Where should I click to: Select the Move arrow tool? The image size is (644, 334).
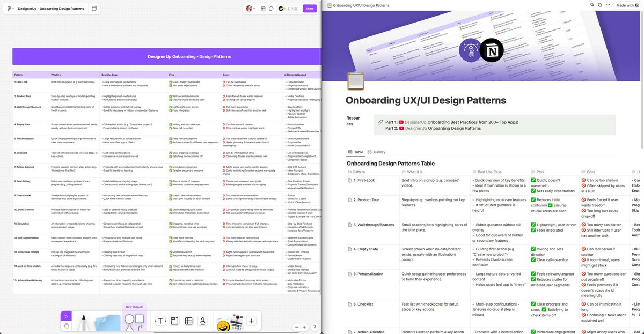(x=65, y=316)
